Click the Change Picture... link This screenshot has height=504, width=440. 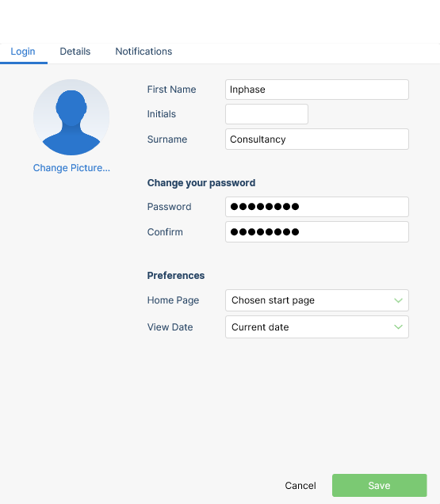pyautogui.click(x=71, y=168)
